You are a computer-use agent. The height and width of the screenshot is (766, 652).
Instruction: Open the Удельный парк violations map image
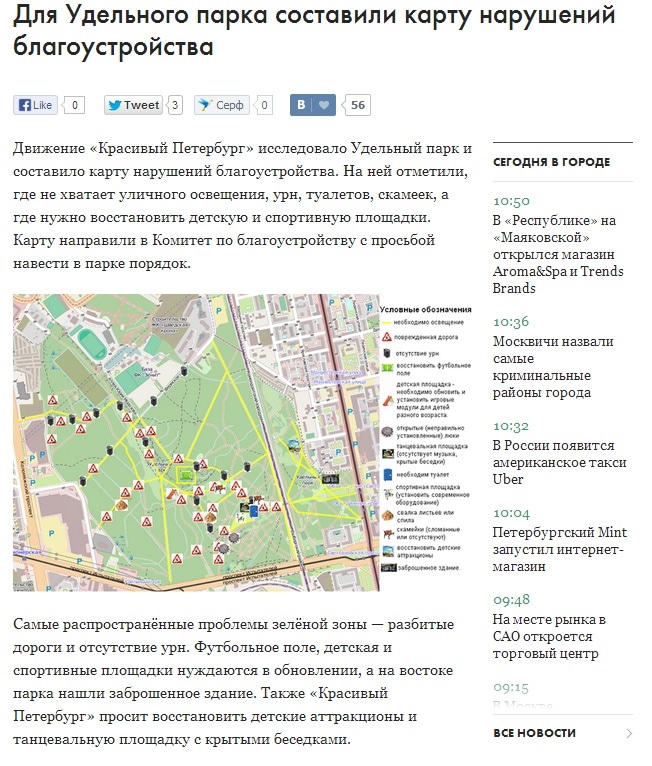(195, 442)
